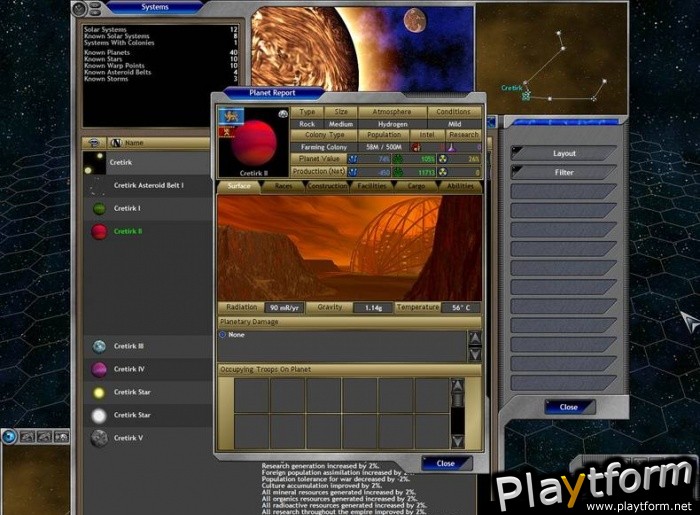Click the Planet Value radioactives icon
This screenshot has width=700, height=515.
[442, 159]
